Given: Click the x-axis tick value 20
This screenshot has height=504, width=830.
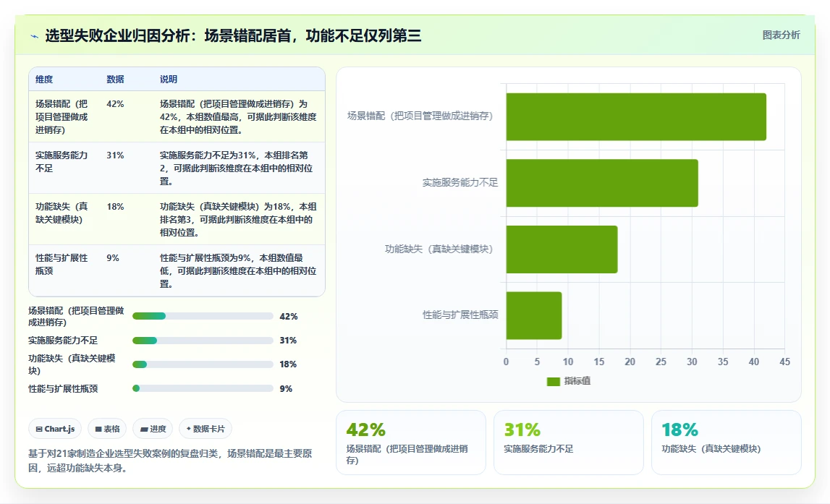Looking at the screenshot, I should tap(630, 362).
